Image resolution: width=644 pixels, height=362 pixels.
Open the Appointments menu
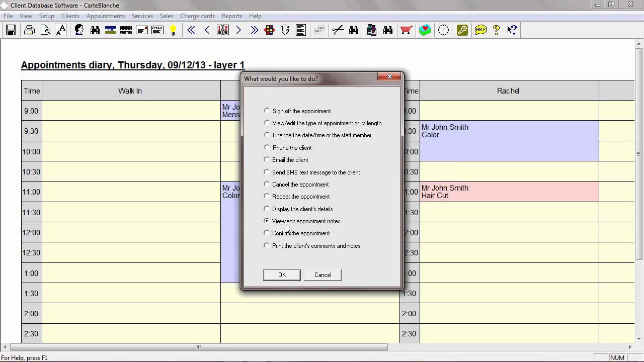(x=105, y=16)
